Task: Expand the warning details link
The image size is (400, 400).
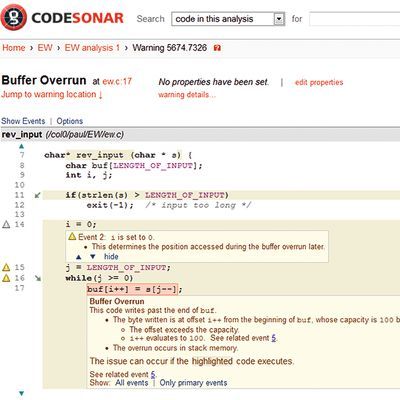Action: [187, 95]
